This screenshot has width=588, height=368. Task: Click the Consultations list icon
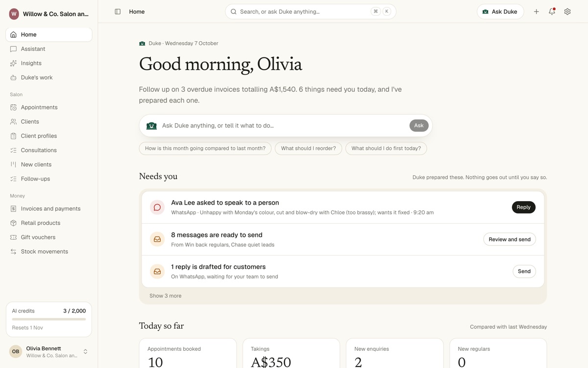click(x=13, y=150)
